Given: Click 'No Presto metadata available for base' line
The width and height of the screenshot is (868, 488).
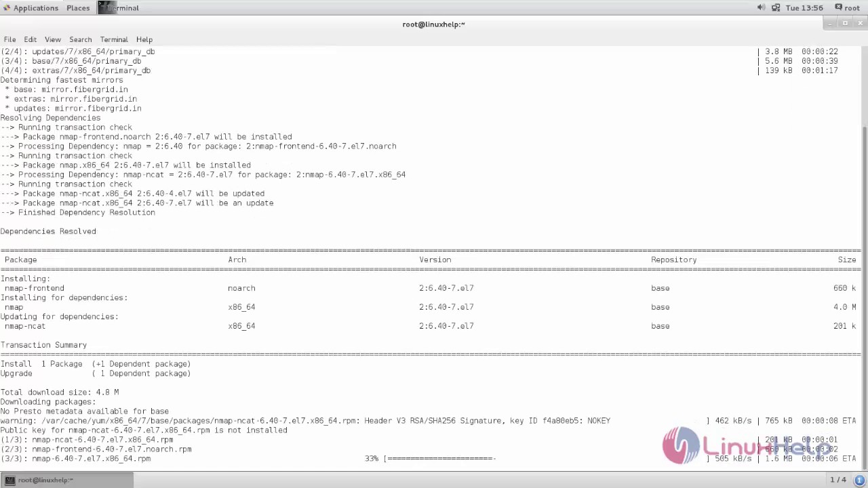Looking at the screenshot, I should click(x=85, y=411).
